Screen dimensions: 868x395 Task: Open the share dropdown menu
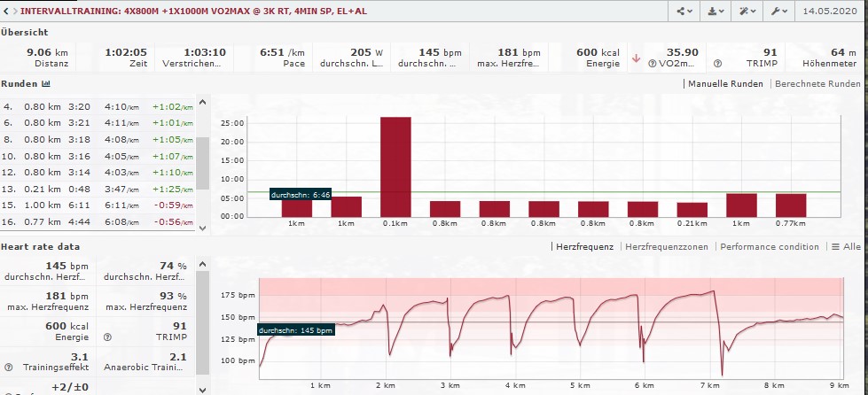click(685, 12)
